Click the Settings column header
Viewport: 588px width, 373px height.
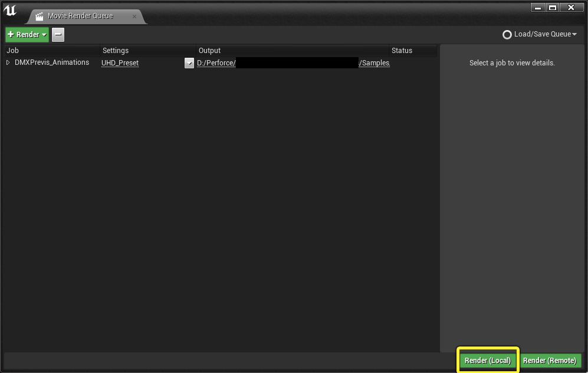point(116,50)
